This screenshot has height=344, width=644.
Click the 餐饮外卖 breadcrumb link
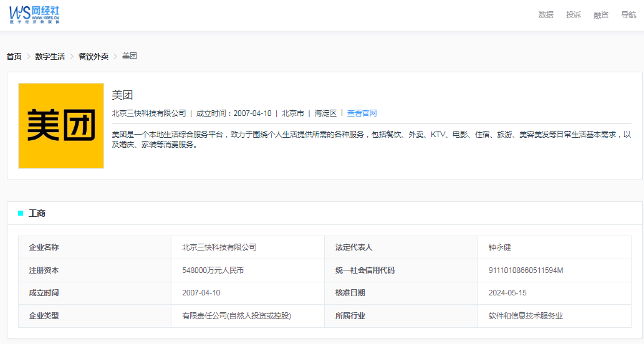[93, 57]
